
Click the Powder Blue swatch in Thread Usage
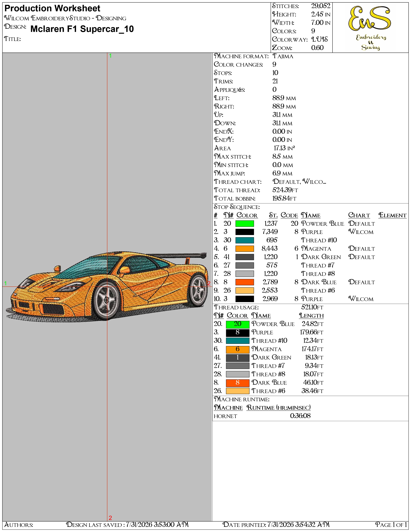[238, 324]
